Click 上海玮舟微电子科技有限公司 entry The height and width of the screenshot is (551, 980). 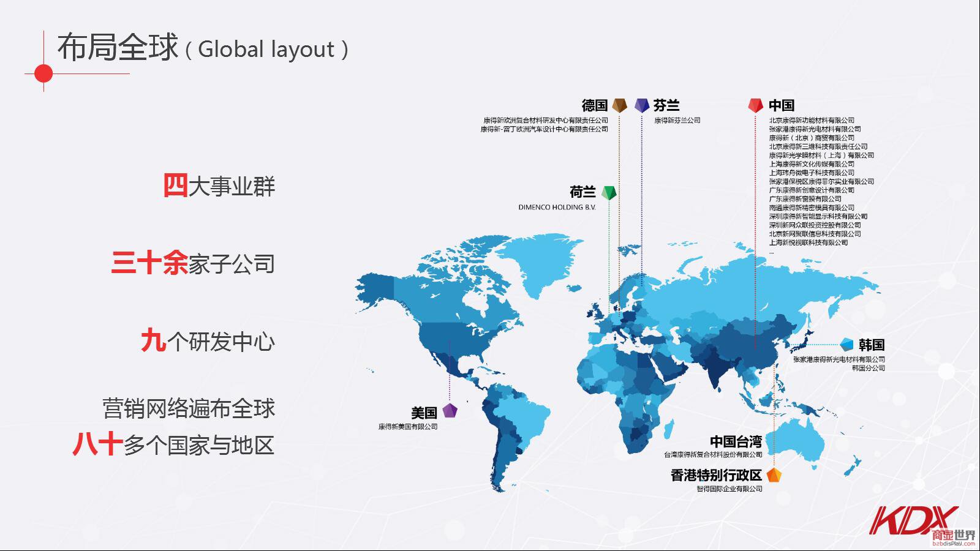click(x=812, y=173)
